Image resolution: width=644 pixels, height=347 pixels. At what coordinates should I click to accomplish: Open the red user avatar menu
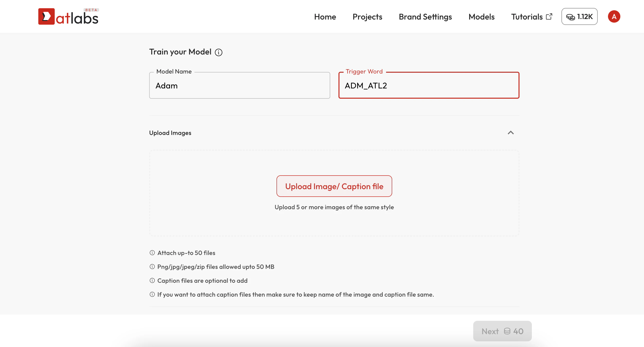pos(614,16)
